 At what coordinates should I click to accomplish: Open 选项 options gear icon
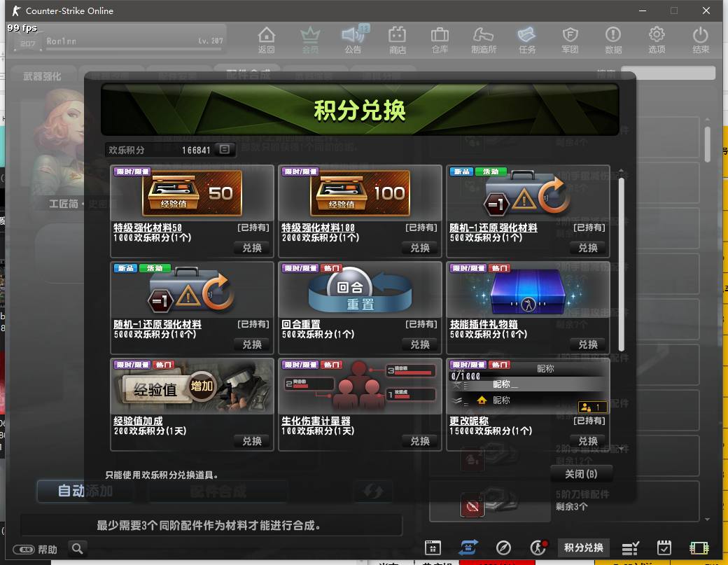(657, 39)
